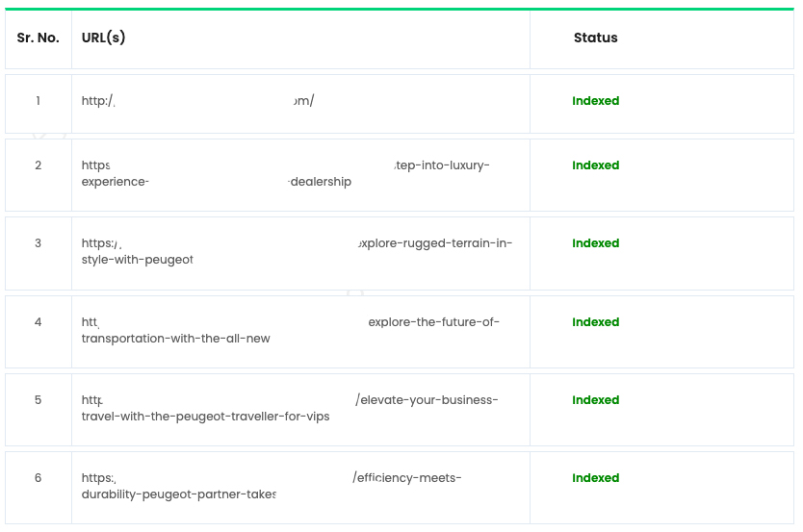This screenshot has height=532, width=803.
Task: Open the explore-rugged-terrain URL in row 3
Action: click(297, 251)
